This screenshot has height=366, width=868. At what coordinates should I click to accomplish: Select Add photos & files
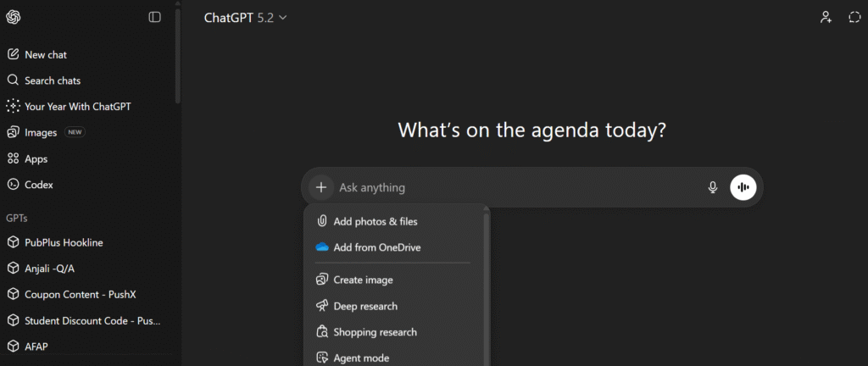click(x=376, y=221)
